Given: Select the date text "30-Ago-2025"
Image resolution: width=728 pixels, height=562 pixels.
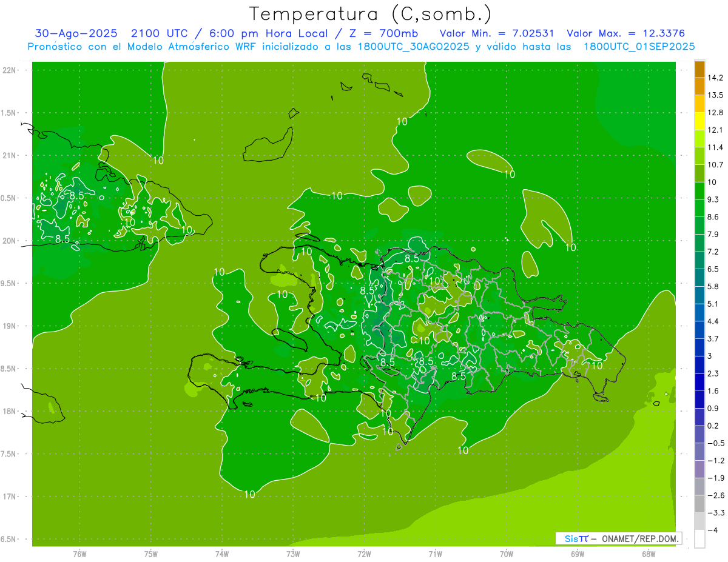Looking at the screenshot, I should coord(76,33).
